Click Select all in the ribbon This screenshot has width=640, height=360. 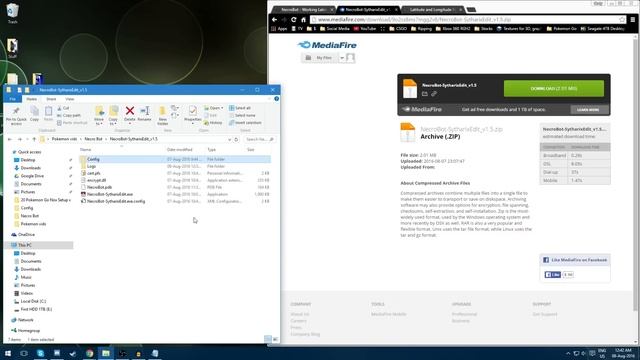(x=240, y=108)
